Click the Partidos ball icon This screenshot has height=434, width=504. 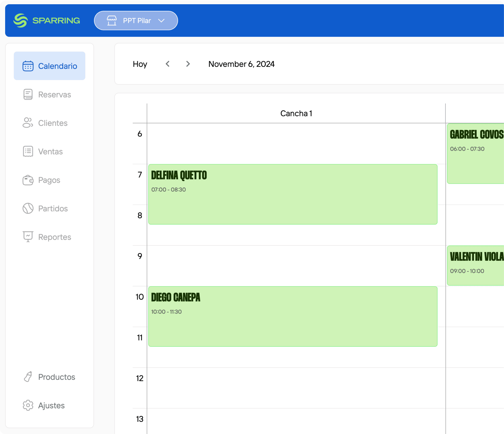[28, 208]
